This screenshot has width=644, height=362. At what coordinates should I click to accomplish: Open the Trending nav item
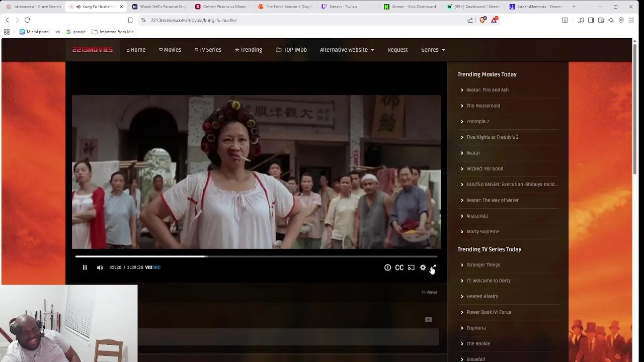pyautogui.click(x=249, y=50)
